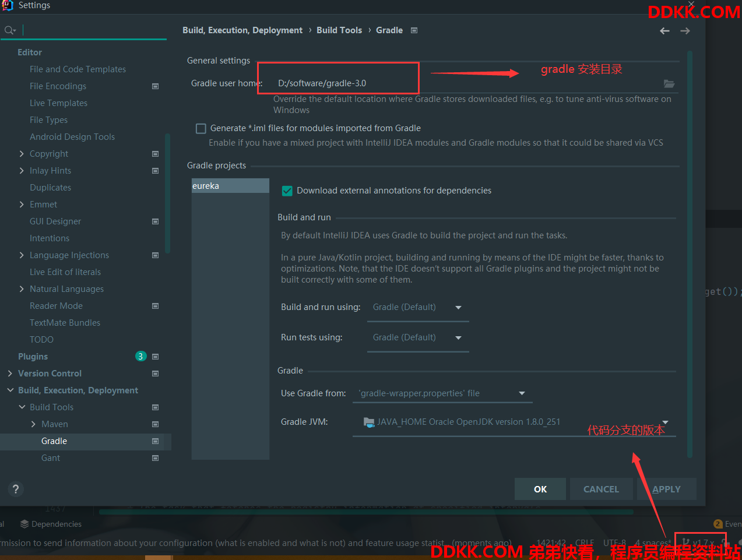Collapse Build, Execution, Deployment section
742x560 pixels.
(x=10, y=390)
